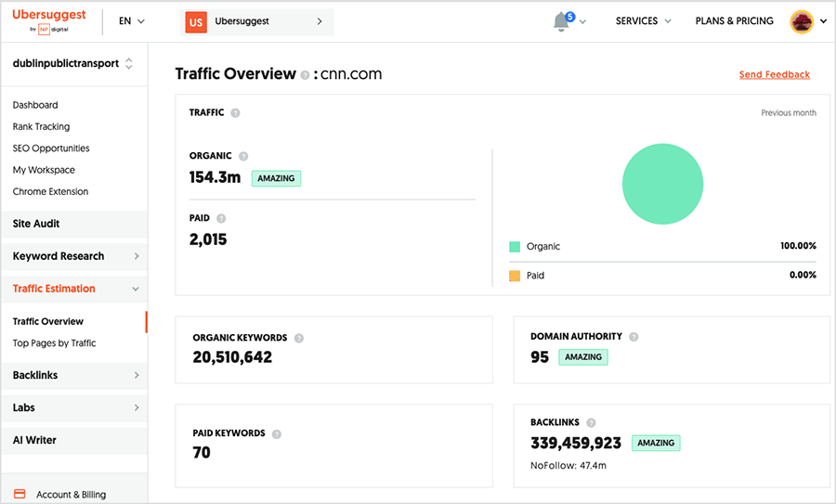Click help icon beside PAID KEYWORDS
The image size is (836, 504).
(277, 434)
